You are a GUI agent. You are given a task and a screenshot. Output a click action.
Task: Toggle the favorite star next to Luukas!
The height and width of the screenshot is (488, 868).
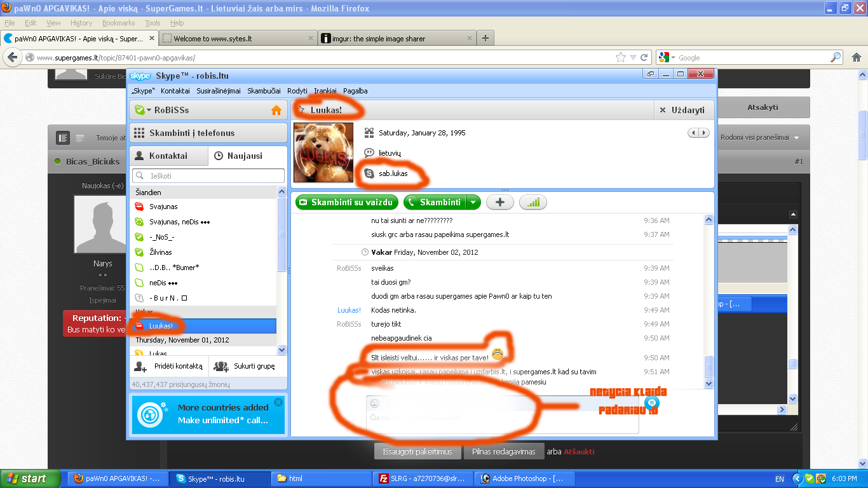click(x=301, y=110)
